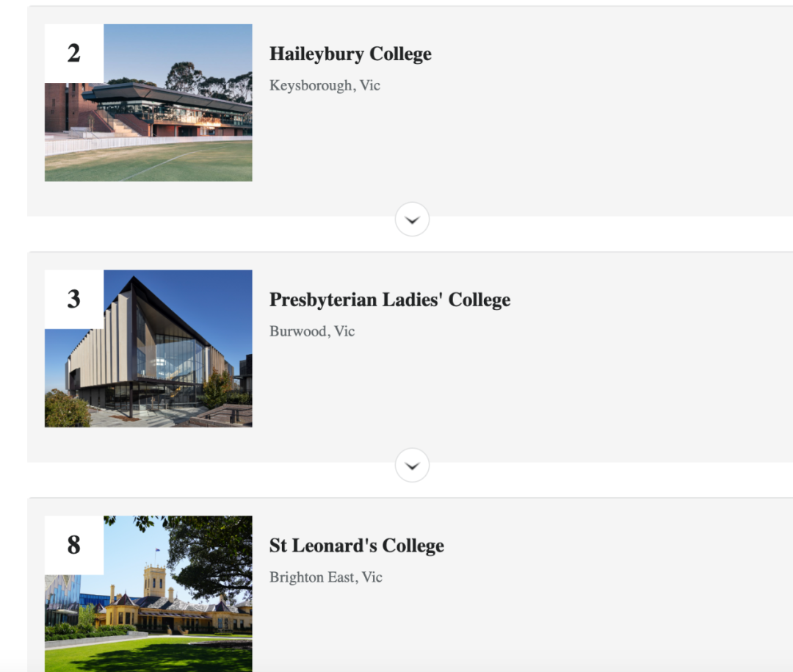Expand the Presbyterian Ladies' College chevron
Viewport: 793px width, 672px height.
point(412,465)
